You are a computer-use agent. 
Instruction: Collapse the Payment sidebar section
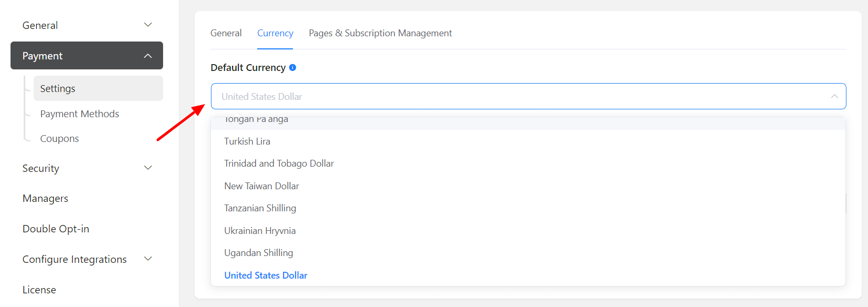click(148, 56)
